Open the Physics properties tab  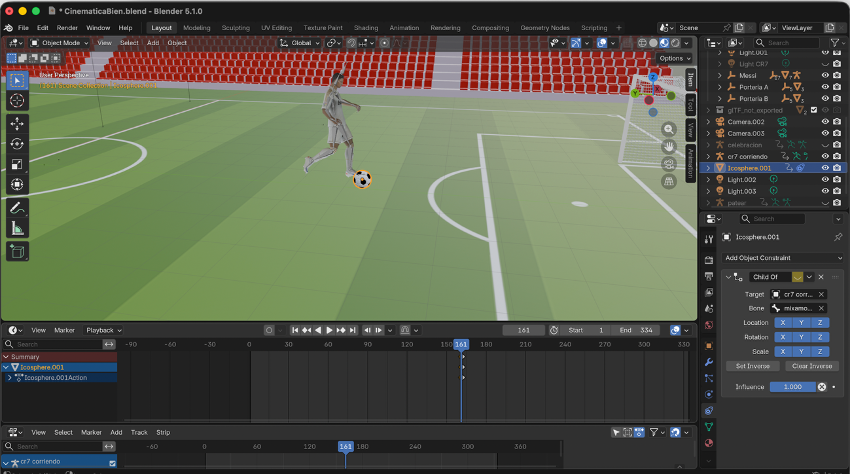(x=709, y=394)
